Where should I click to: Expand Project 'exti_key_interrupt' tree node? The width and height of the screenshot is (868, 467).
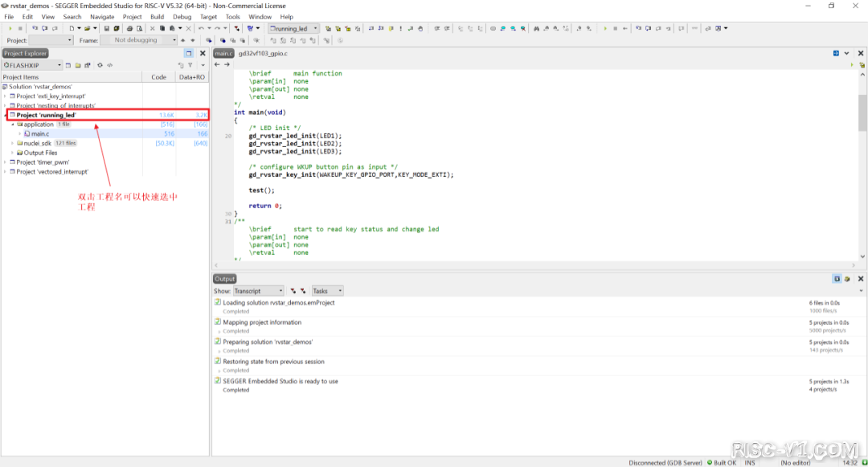[x=6, y=96]
